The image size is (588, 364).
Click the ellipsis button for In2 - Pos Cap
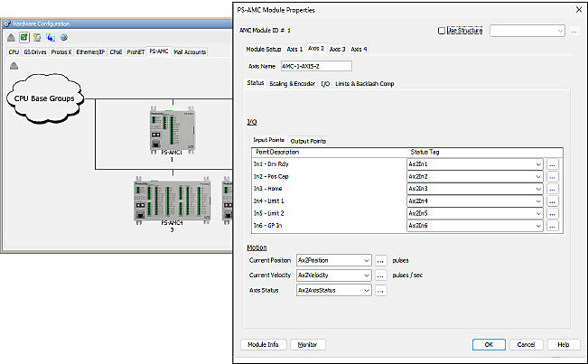coord(553,176)
